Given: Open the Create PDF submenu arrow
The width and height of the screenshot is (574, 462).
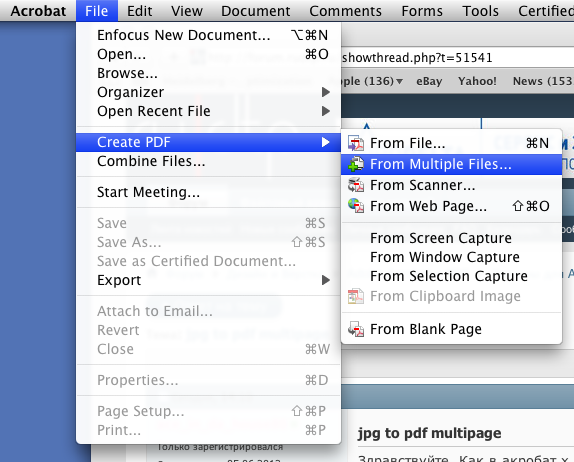Looking at the screenshot, I should coord(325,142).
